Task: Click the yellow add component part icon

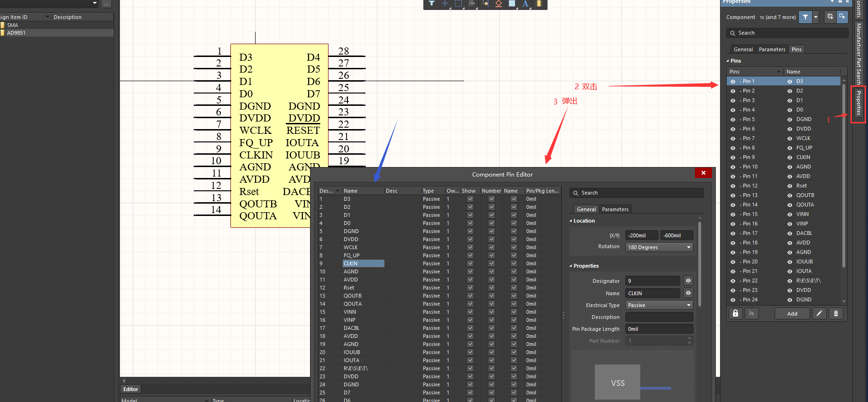Action: [x=539, y=3]
